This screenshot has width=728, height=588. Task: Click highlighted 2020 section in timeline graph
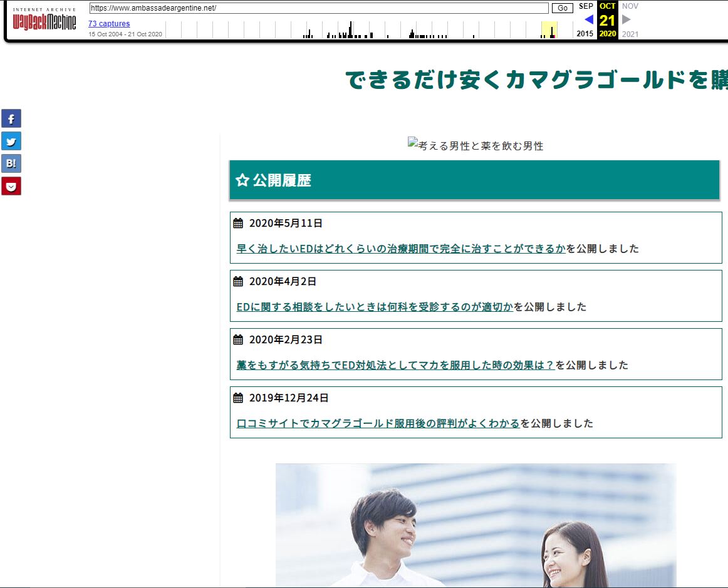[549, 29]
